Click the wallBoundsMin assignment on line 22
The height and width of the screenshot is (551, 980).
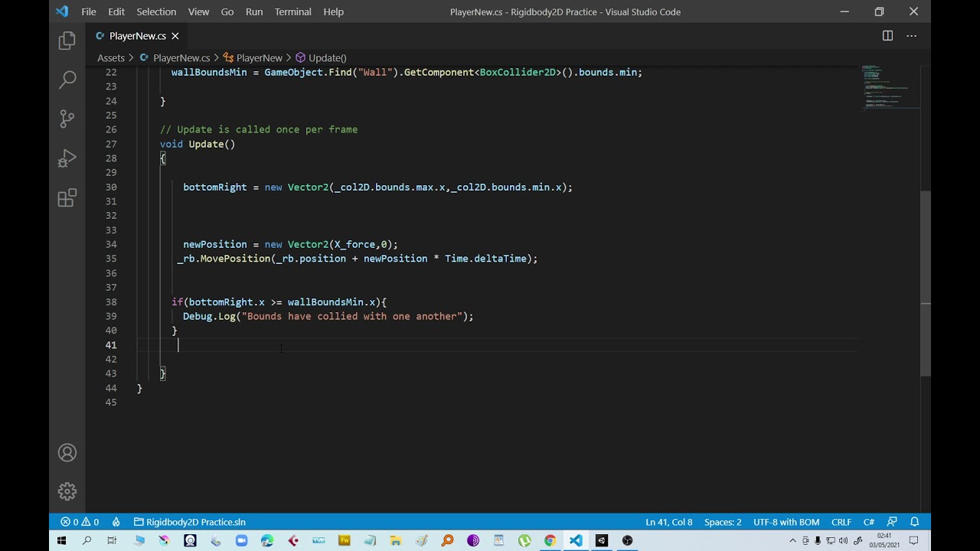[x=407, y=72]
